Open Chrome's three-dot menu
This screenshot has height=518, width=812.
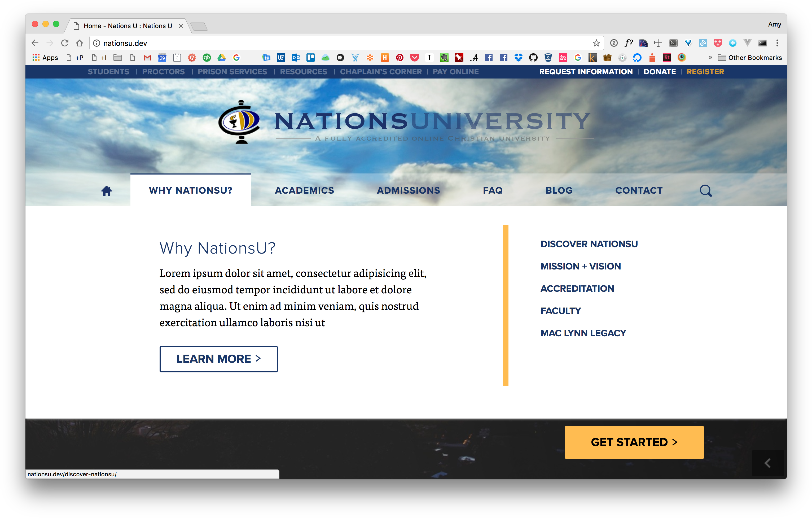pos(777,43)
